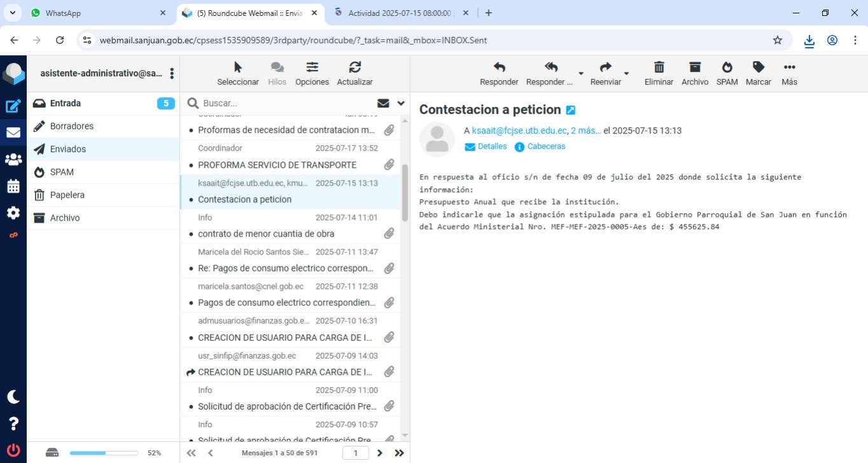Toggle dark mode moon icon
The height and width of the screenshot is (463, 868).
[13, 397]
